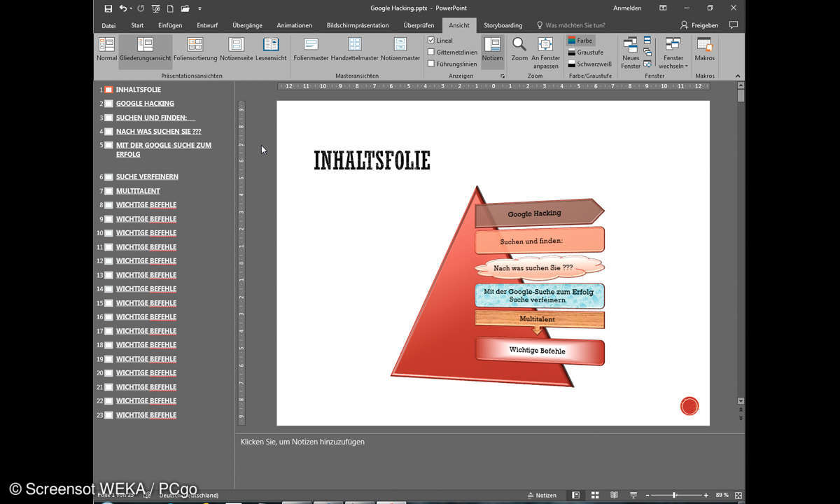
Task: Redo the last action
Action: pyautogui.click(x=140, y=8)
